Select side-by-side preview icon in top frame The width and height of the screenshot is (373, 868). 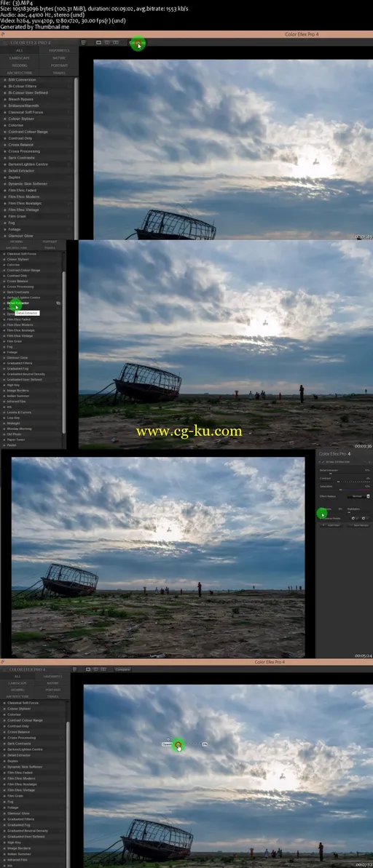[116, 42]
